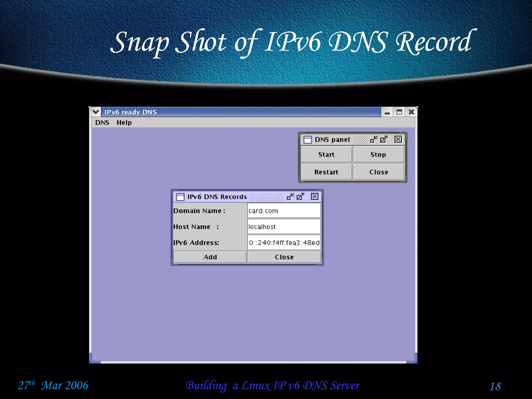Screen dimensions: 532x399
Task: Open the IPv6 ready DNS window menu chevron
Action: [96, 112]
